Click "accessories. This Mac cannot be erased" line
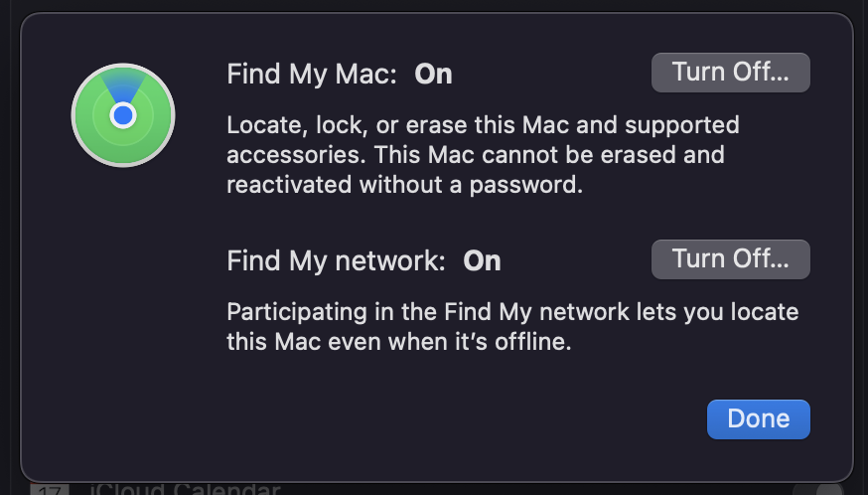 pos(475,156)
